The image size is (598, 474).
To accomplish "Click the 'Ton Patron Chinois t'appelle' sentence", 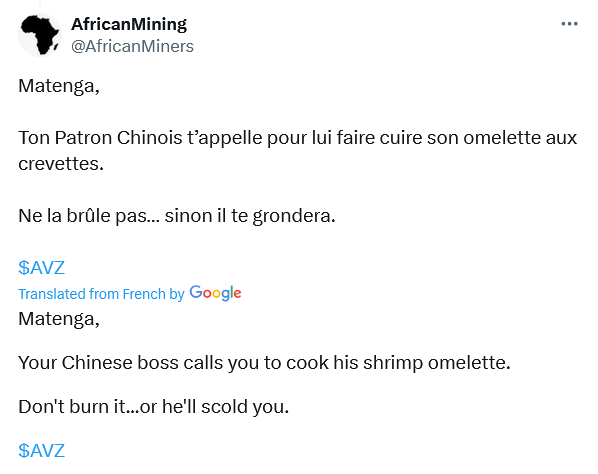I will point(297,151).
